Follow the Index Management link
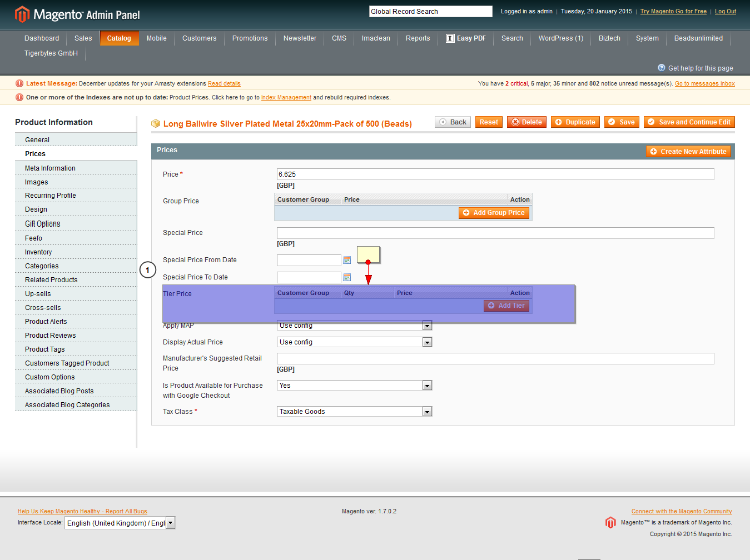Screen dimensions: 750x560 coord(286,98)
